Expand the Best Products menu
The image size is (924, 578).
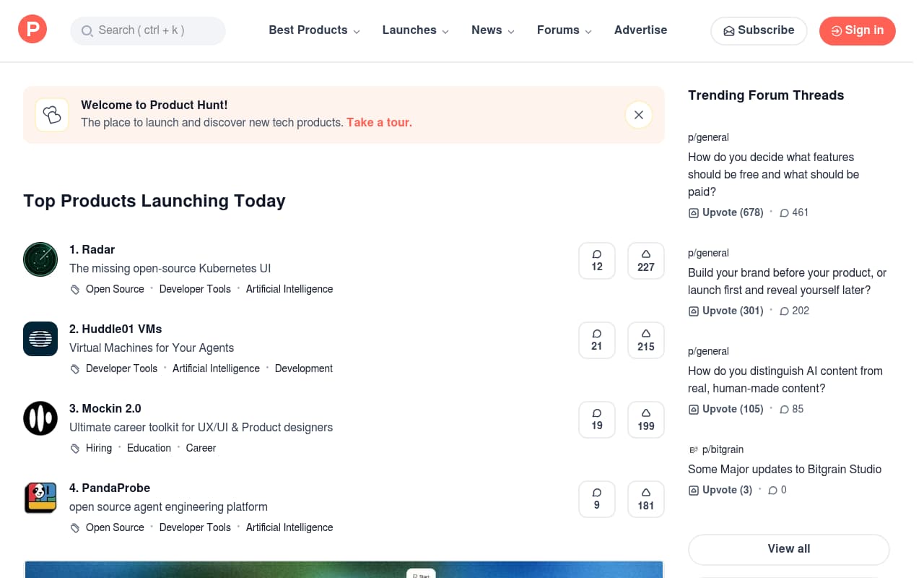314,30
